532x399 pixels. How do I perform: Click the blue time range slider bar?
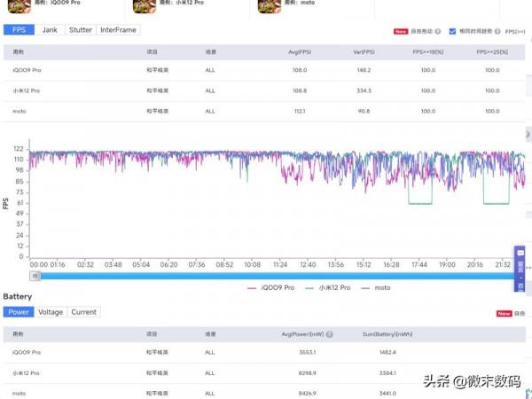point(266,275)
